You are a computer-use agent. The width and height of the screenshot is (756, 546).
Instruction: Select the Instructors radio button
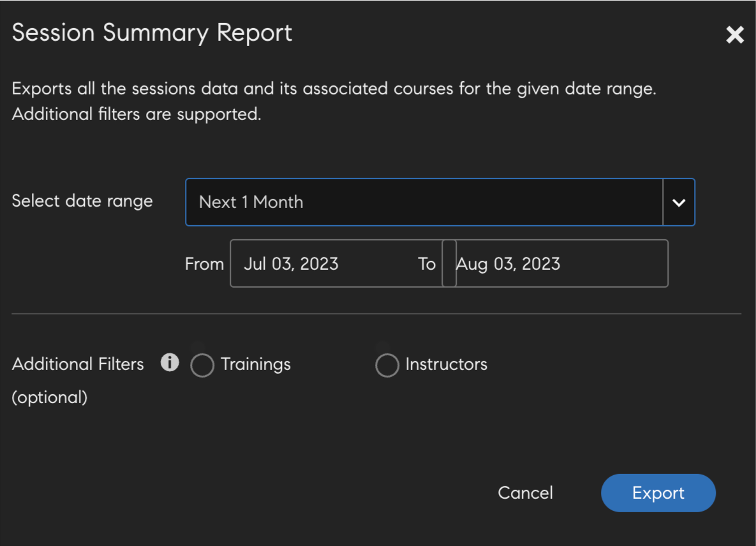(x=387, y=365)
